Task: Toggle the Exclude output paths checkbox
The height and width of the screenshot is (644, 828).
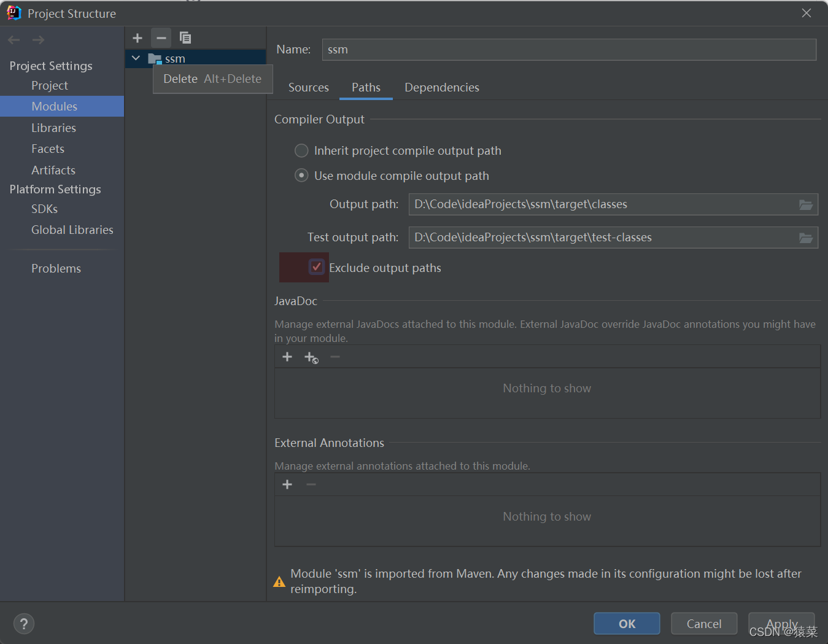Action: point(316,266)
